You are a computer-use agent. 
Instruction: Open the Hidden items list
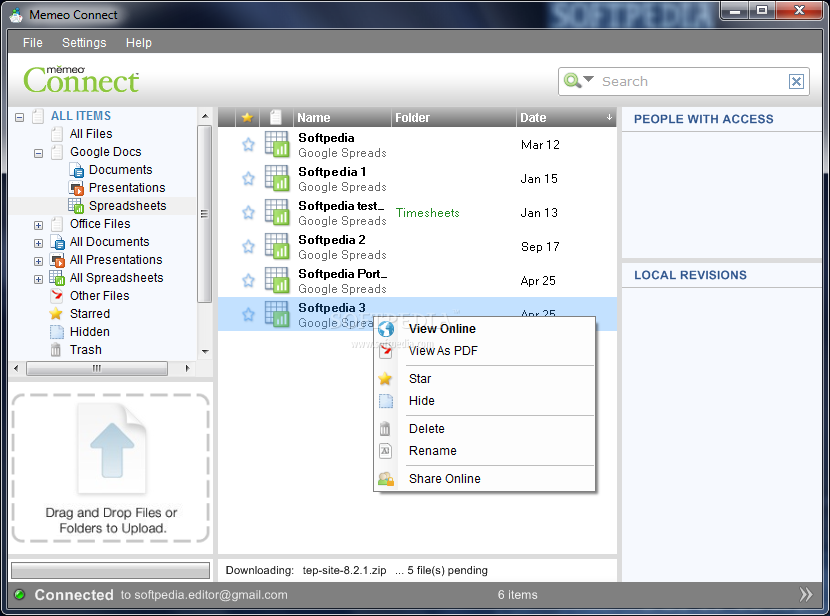pos(89,332)
